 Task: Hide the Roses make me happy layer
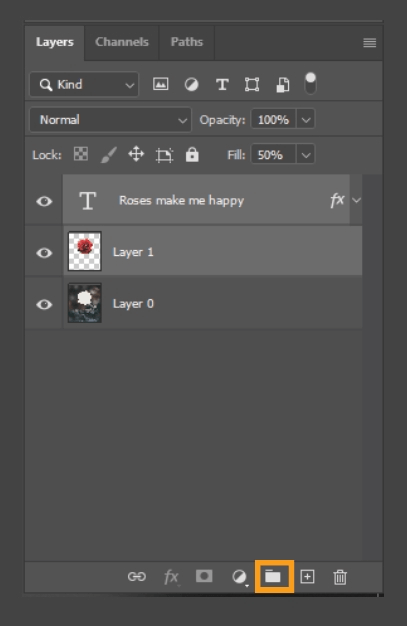(x=44, y=201)
